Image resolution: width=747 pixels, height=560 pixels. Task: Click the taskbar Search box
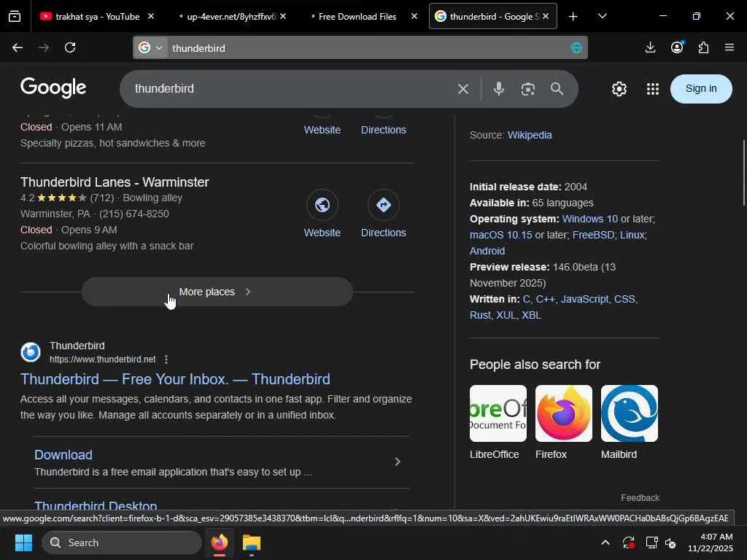tap(122, 542)
